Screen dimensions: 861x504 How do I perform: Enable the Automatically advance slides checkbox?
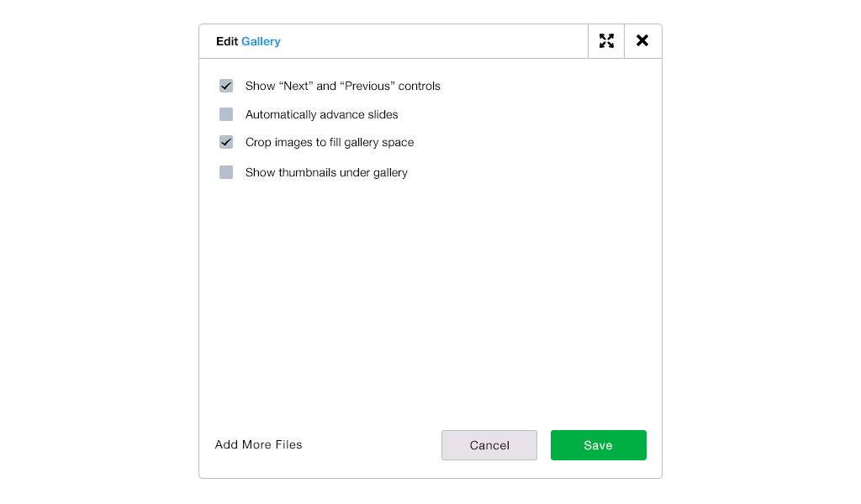(x=226, y=114)
